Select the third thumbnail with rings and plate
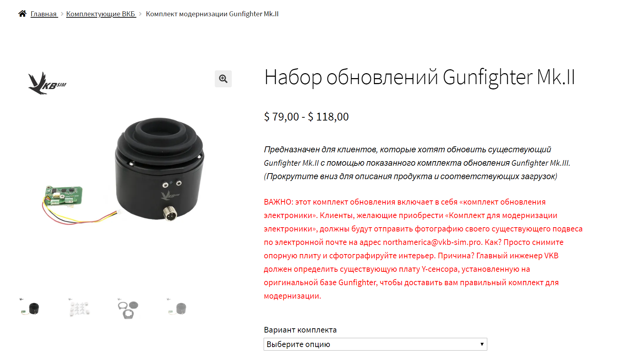This screenshot has height=364, width=626. coord(128,308)
